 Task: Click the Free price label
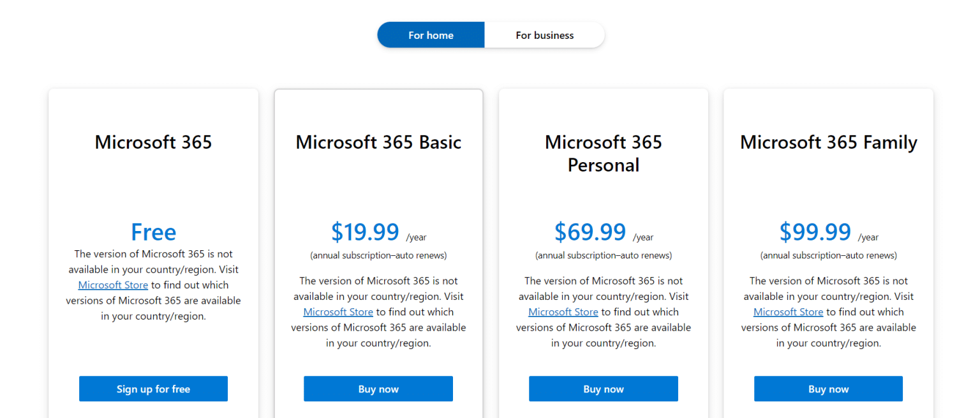(x=153, y=232)
